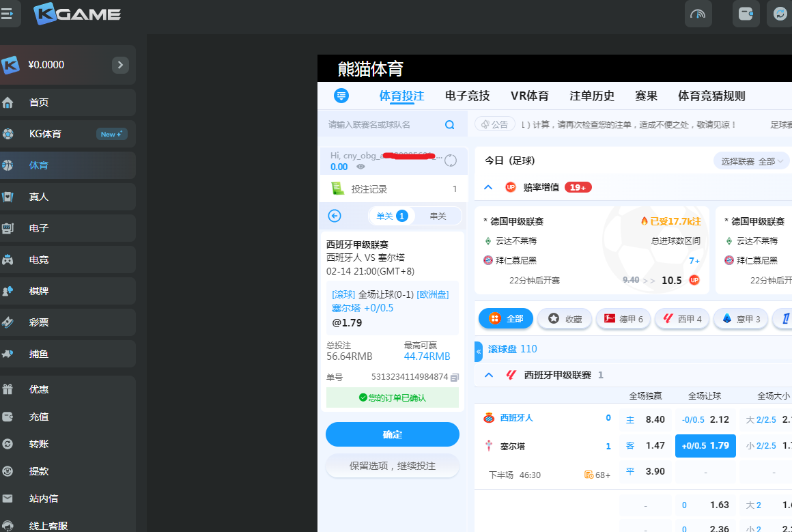The height and width of the screenshot is (532, 792).
Task: Select the 单关 bet mode
Action: 391,216
